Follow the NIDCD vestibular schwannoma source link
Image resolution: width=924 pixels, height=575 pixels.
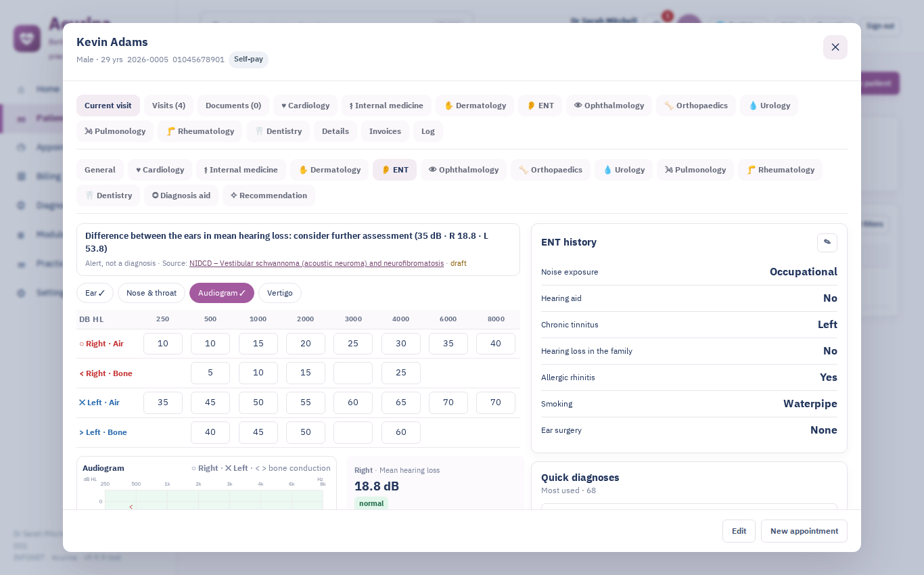[317, 263]
